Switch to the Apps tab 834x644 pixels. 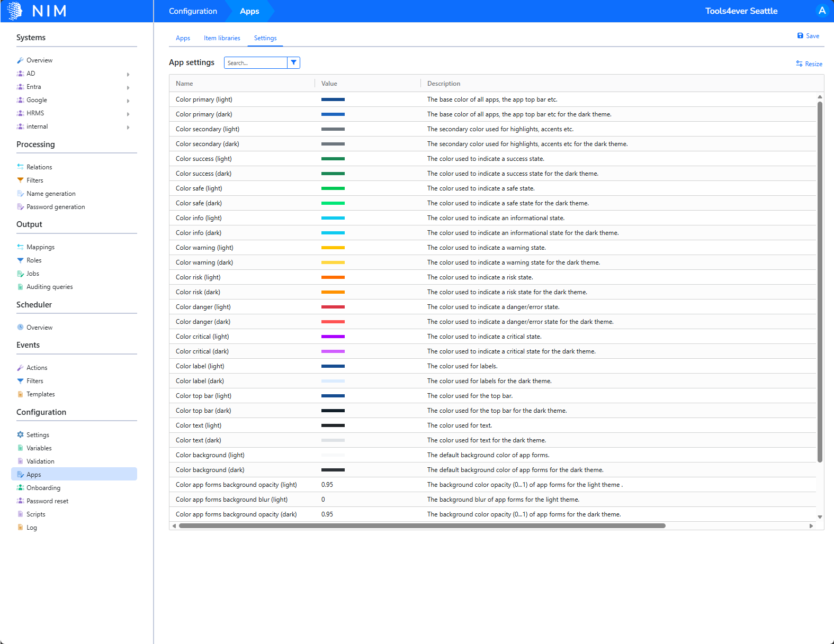[x=183, y=38]
